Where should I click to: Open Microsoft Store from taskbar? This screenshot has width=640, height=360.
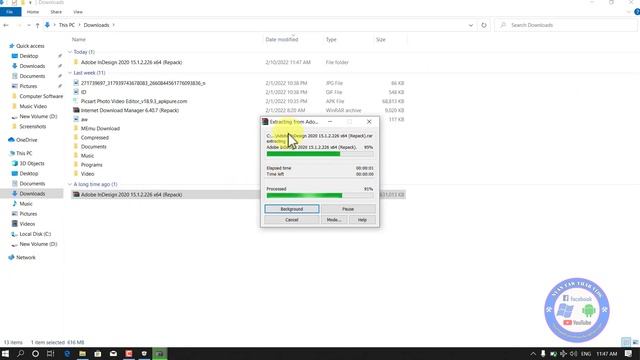coord(98,354)
